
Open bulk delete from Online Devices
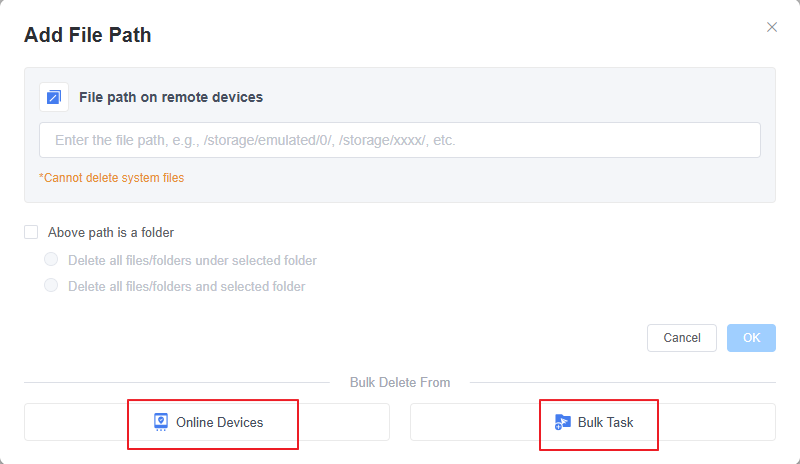(x=207, y=422)
